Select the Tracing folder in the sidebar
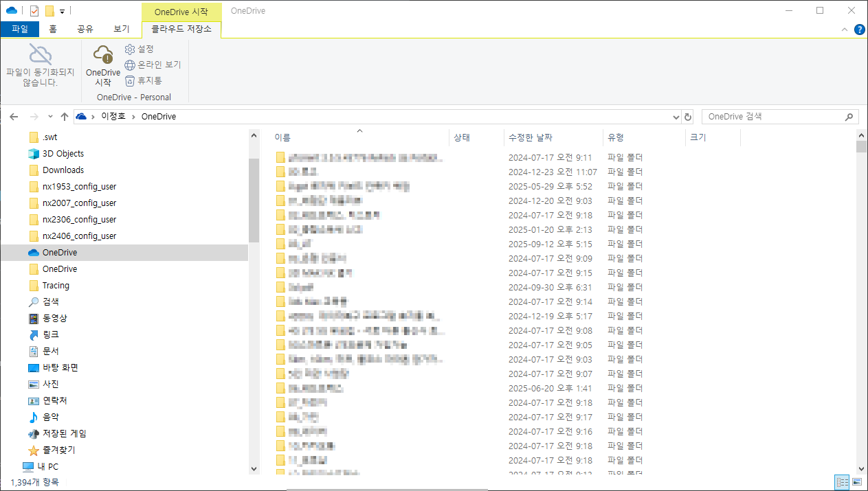Viewport: 868px width, 491px height. (55, 285)
